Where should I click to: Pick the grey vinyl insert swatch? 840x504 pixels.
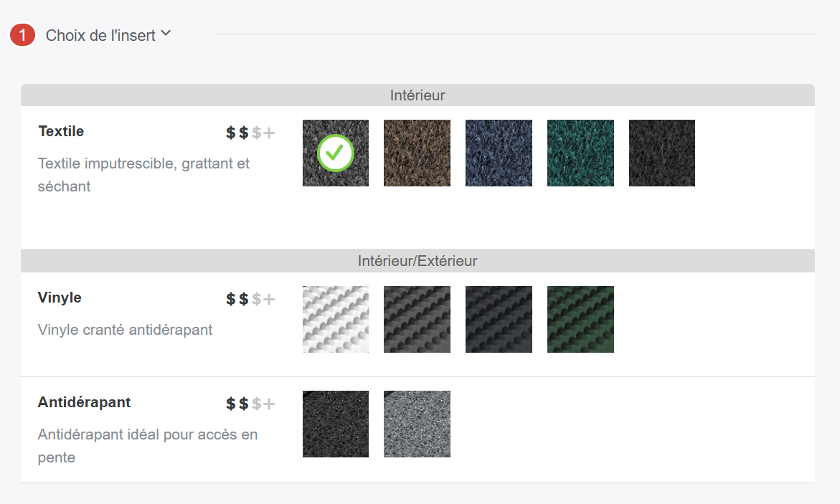coord(417,319)
